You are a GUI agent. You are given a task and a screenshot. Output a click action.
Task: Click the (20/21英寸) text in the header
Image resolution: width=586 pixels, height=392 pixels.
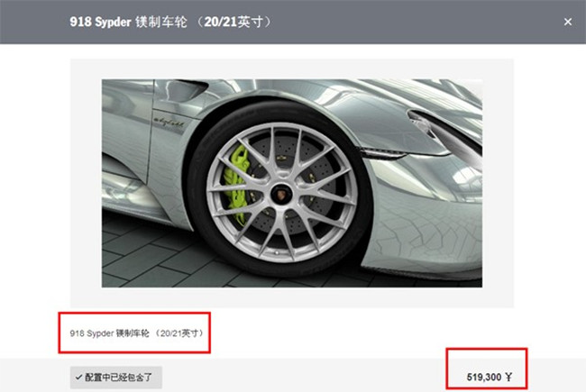[x=233, y=22]
